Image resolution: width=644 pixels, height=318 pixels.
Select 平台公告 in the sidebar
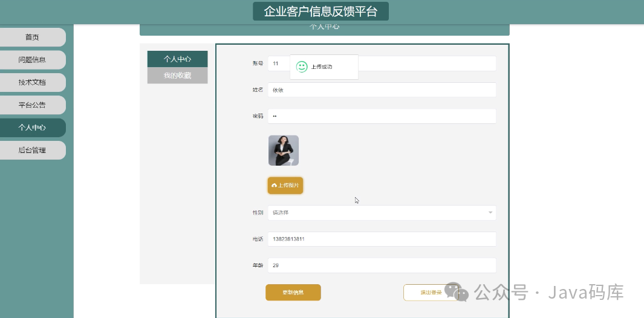click(32, 105)
